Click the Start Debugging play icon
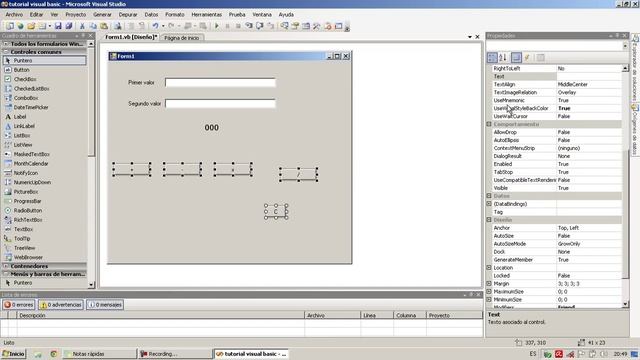 (217, 26)
